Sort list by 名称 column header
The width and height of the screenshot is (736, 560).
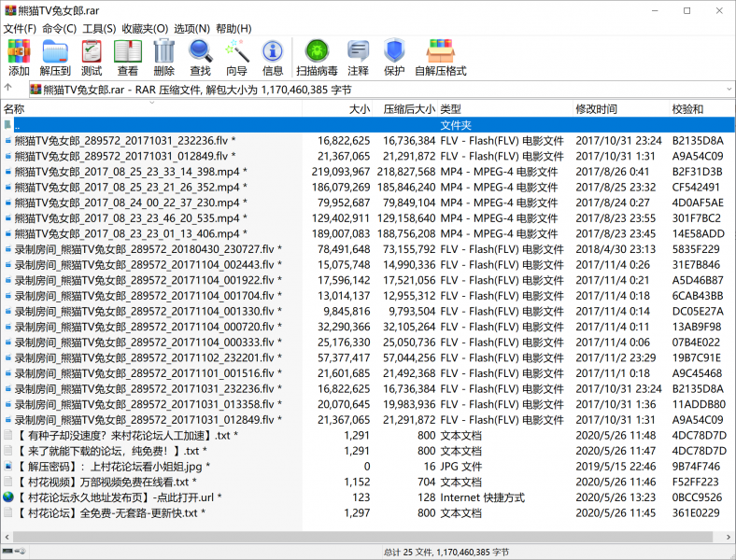pyautogui.click(x=14, y=109)
